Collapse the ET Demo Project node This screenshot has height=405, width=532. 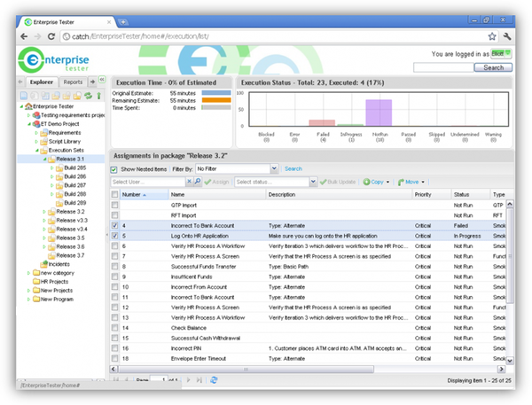point(29,124)
